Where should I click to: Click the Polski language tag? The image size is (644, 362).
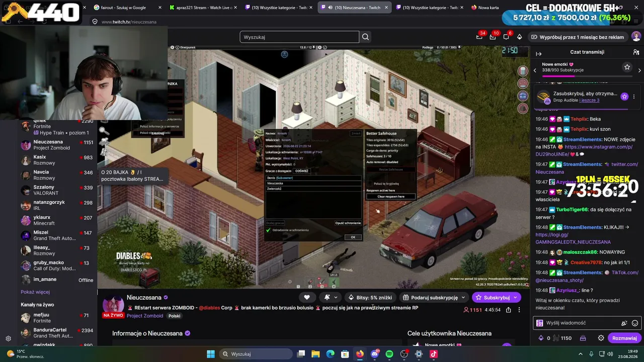[174, 316]
